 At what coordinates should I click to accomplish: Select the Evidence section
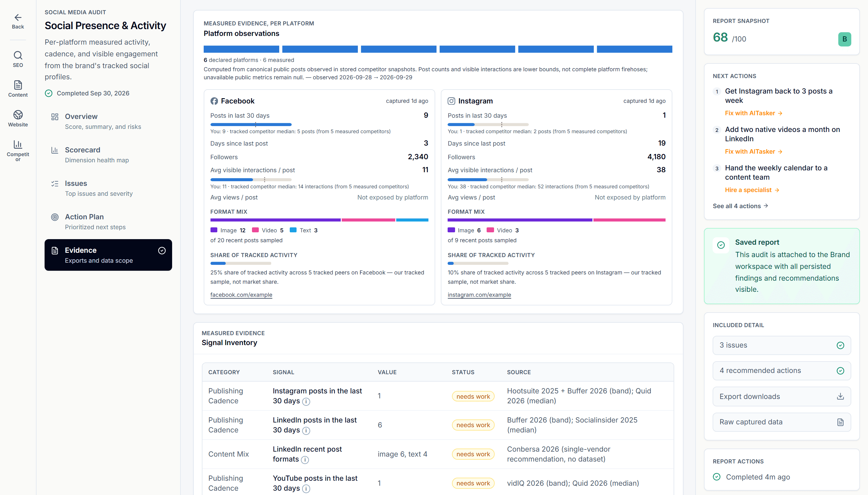coord(108,255)
